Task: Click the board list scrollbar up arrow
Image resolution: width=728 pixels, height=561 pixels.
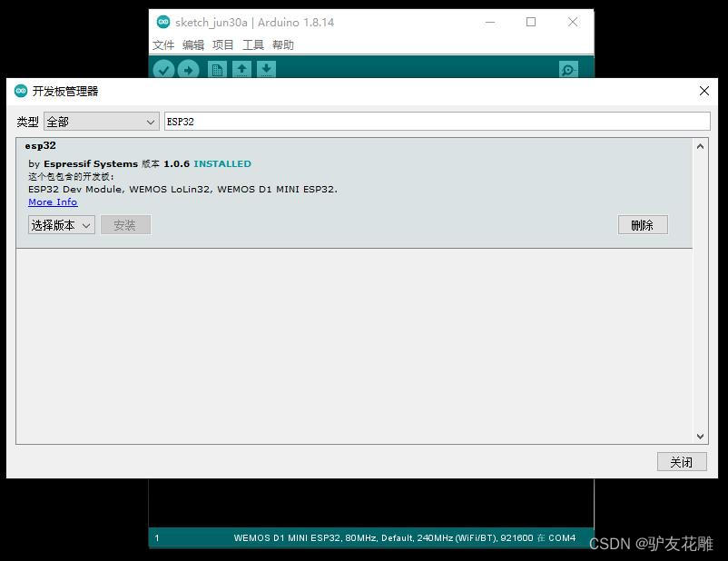Action: point(700,146)
